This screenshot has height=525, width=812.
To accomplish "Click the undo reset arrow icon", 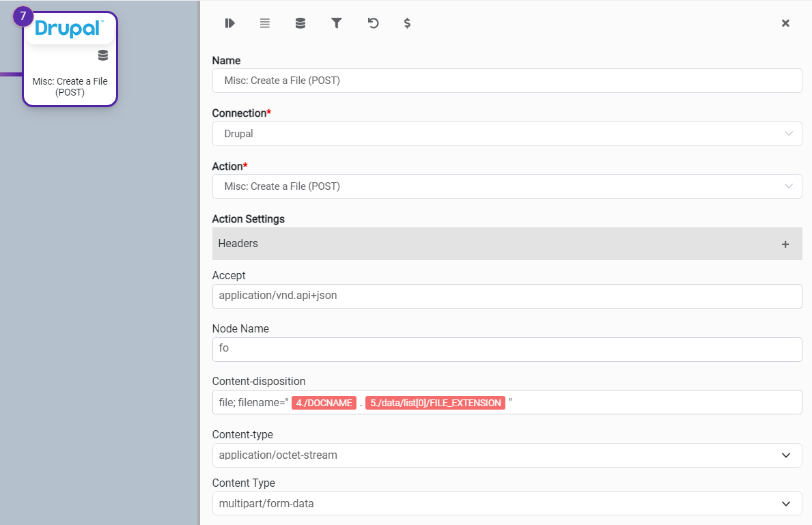I will pyautogui.click(x=372, y=23).
